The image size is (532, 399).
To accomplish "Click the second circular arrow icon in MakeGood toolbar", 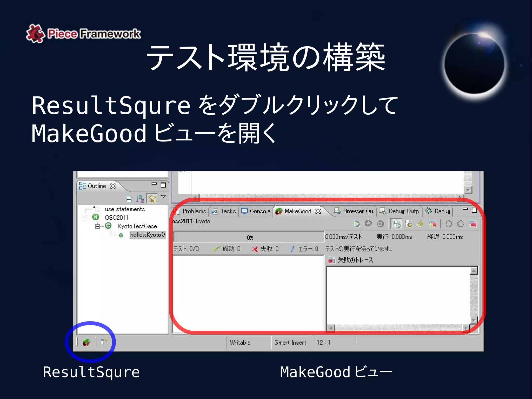I will [x=461, y=224].
